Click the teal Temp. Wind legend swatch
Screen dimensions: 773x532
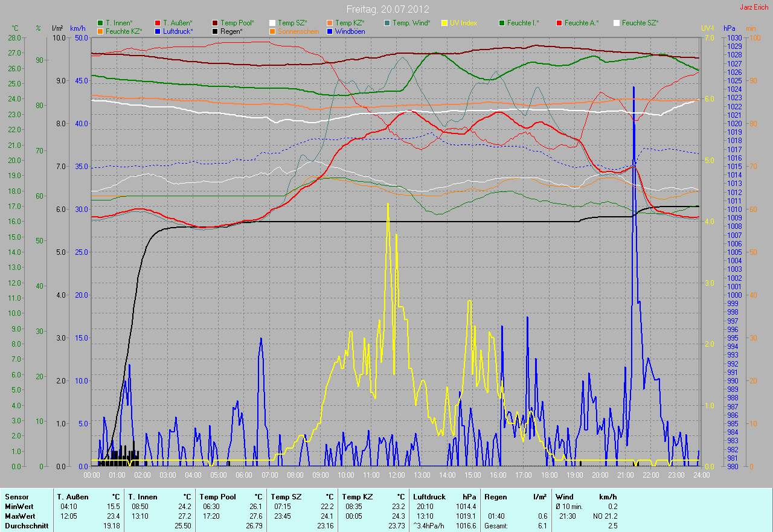pos(387,23)
